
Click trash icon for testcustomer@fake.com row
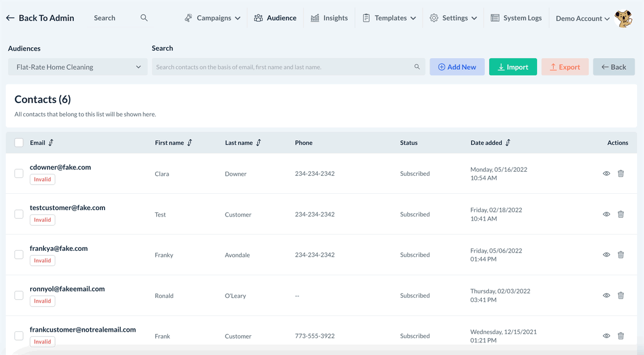pyautogui.click(x=621, y=214)
